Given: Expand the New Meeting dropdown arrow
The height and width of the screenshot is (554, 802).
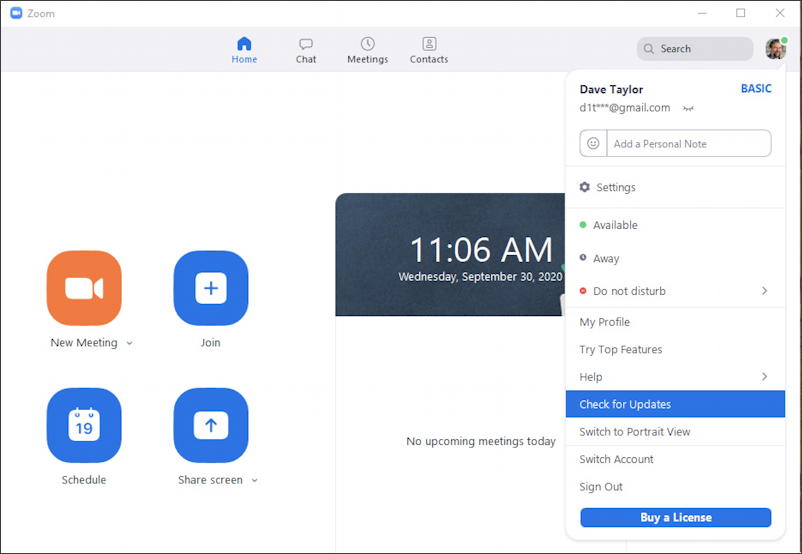Looking at the screenshot, I should pos(129,343).
